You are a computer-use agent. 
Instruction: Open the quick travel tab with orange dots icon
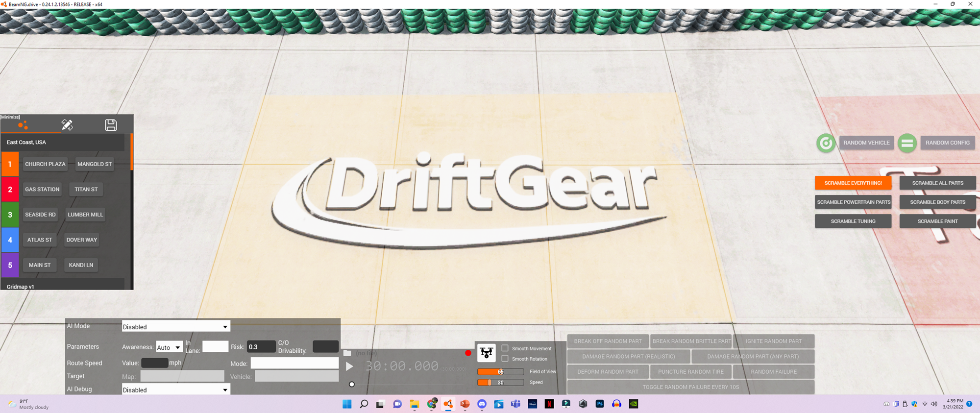tap(23, 125)
